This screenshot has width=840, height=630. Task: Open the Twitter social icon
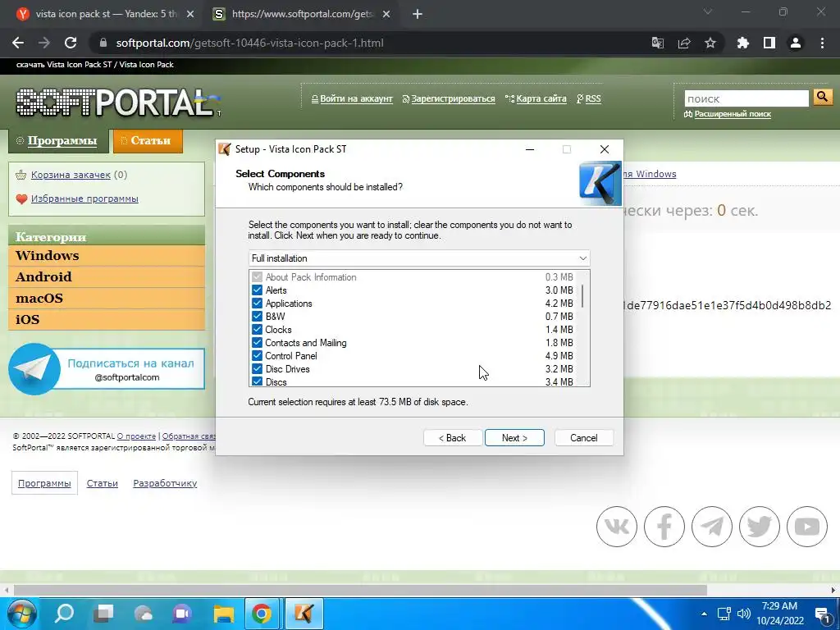point(759,527)
